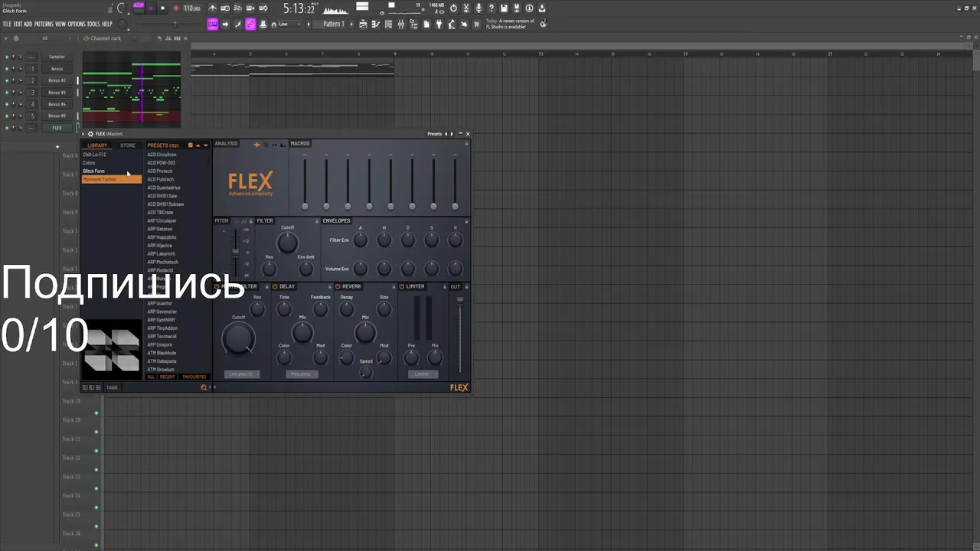This screenshot has height=551, width=980.
Task: Click the info icon in top toolbar
Action: (529, 8)
